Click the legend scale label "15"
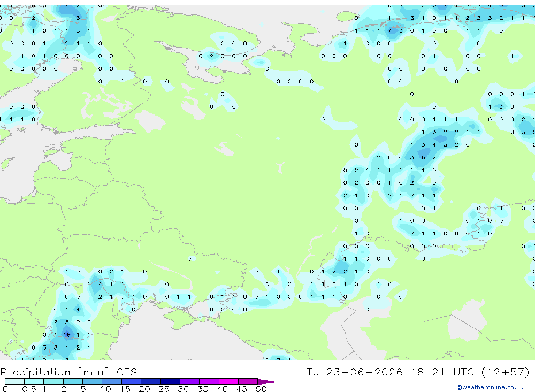Screen dimensions: 535x392 click(125, 389)
